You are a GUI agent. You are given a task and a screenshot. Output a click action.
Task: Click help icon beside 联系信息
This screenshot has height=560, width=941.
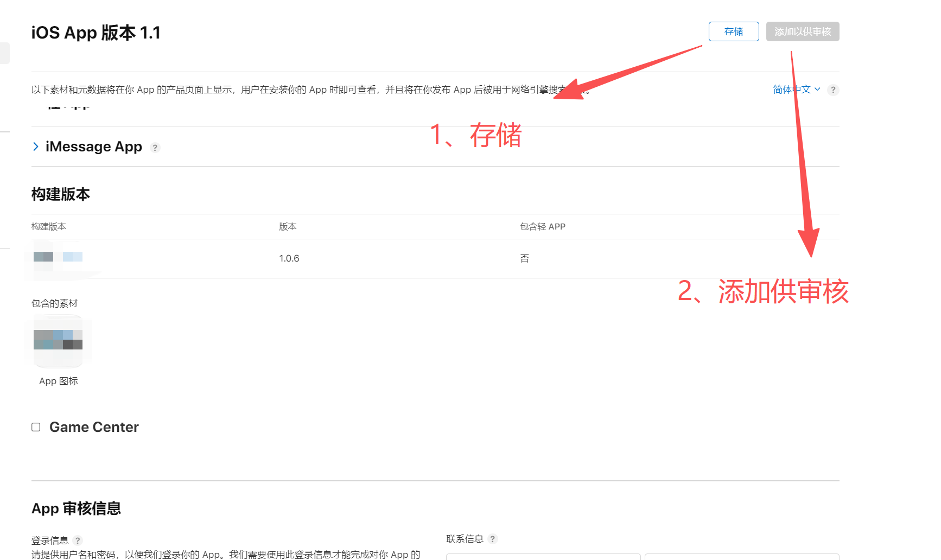[x=492, y=539]
